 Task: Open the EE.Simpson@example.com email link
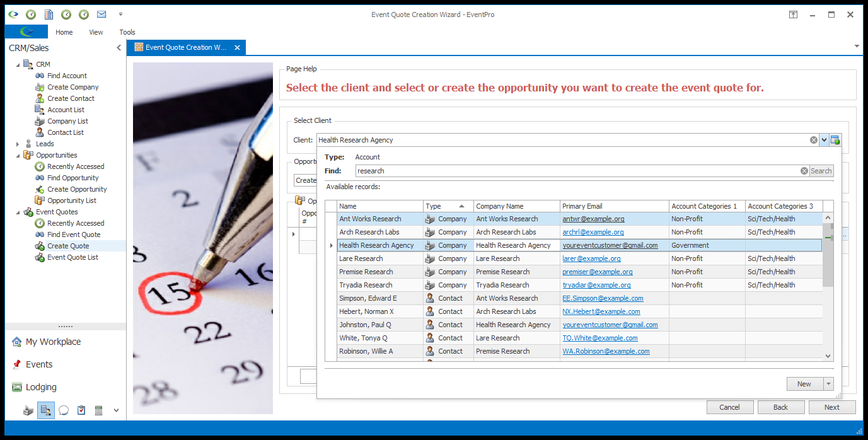603,298
